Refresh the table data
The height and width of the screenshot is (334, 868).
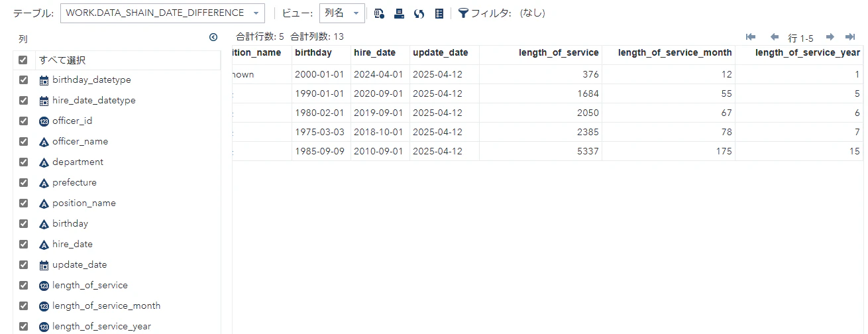[419, 13]
